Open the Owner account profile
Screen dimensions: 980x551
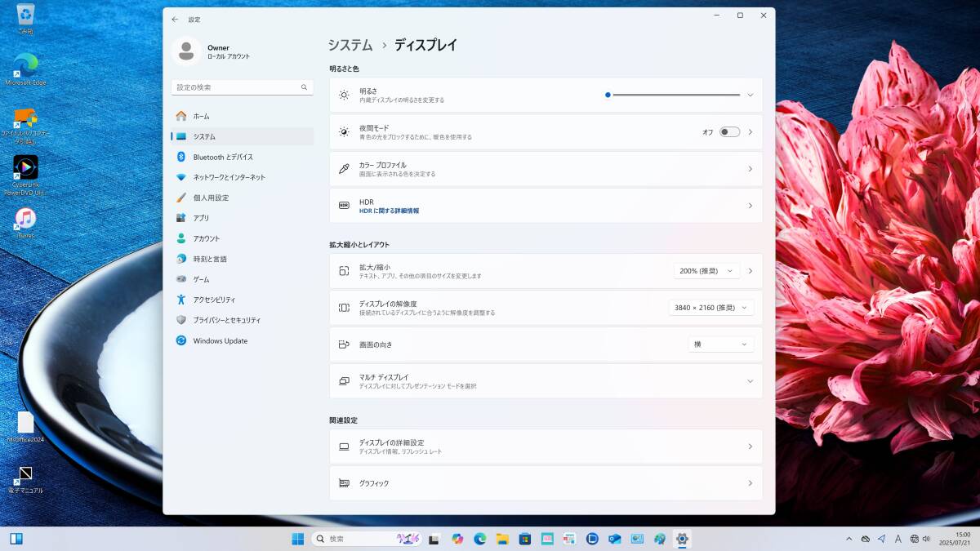212,51
